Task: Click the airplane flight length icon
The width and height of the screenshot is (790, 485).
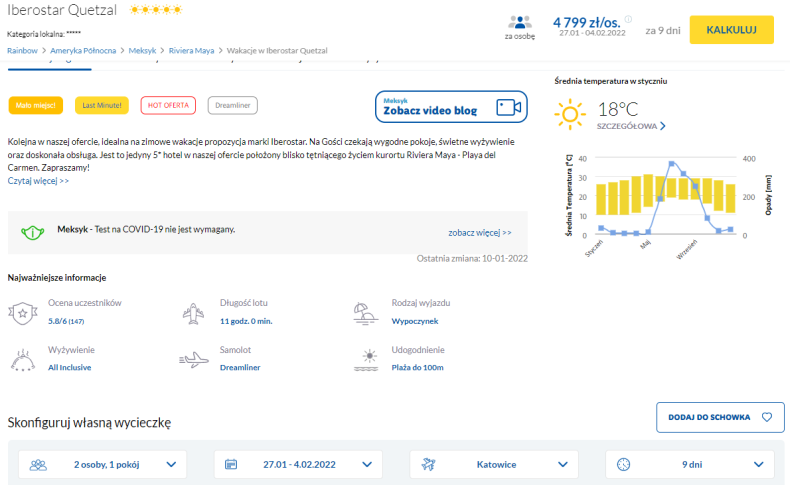Action: (193, 313)
